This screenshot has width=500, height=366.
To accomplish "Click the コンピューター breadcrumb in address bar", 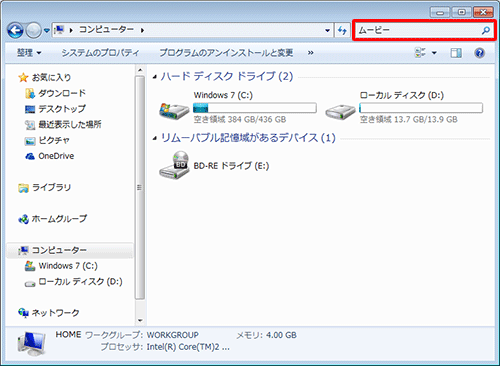I will coord(106,30).
